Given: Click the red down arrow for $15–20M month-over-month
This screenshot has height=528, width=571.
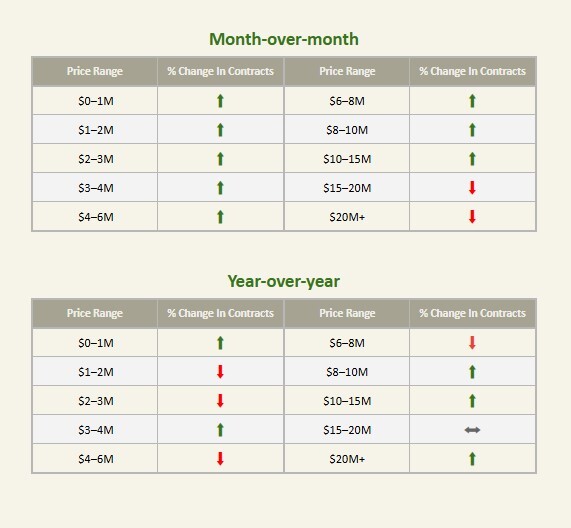Looking at the screenshot, I should (472, 188).
